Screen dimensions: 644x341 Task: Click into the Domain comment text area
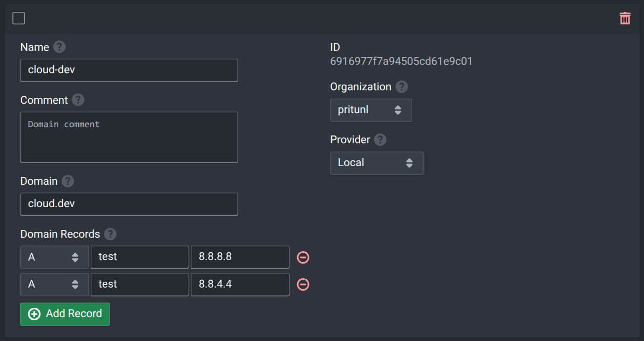[129, 137]
